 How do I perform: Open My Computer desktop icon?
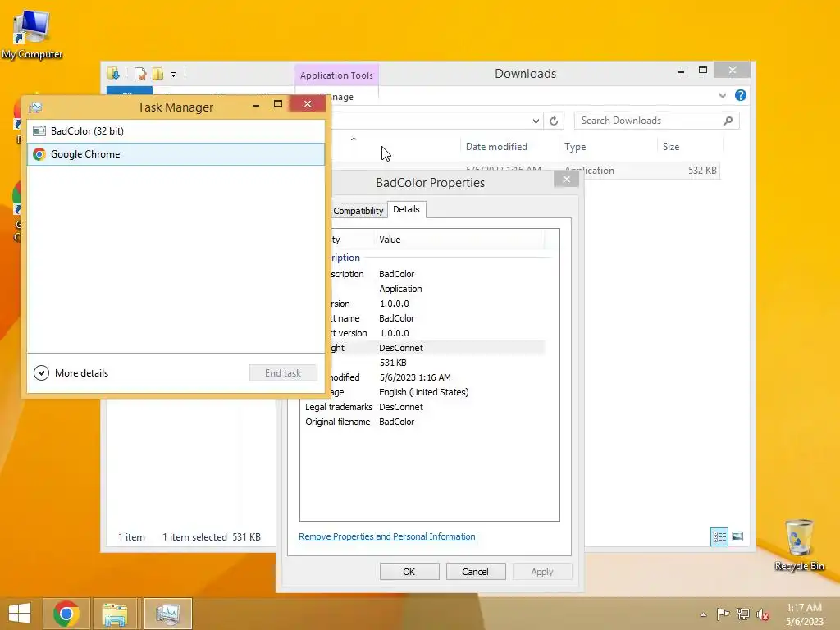pos(32,35)
